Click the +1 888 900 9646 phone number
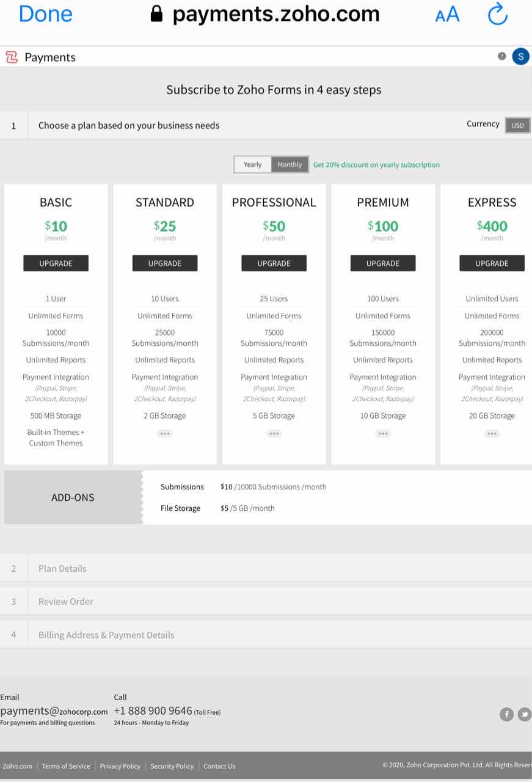 pos(153,711)
